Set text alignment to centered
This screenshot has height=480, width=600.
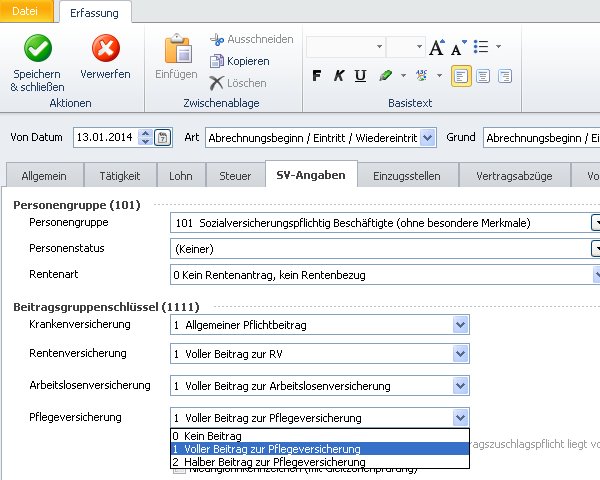(483, 76)
